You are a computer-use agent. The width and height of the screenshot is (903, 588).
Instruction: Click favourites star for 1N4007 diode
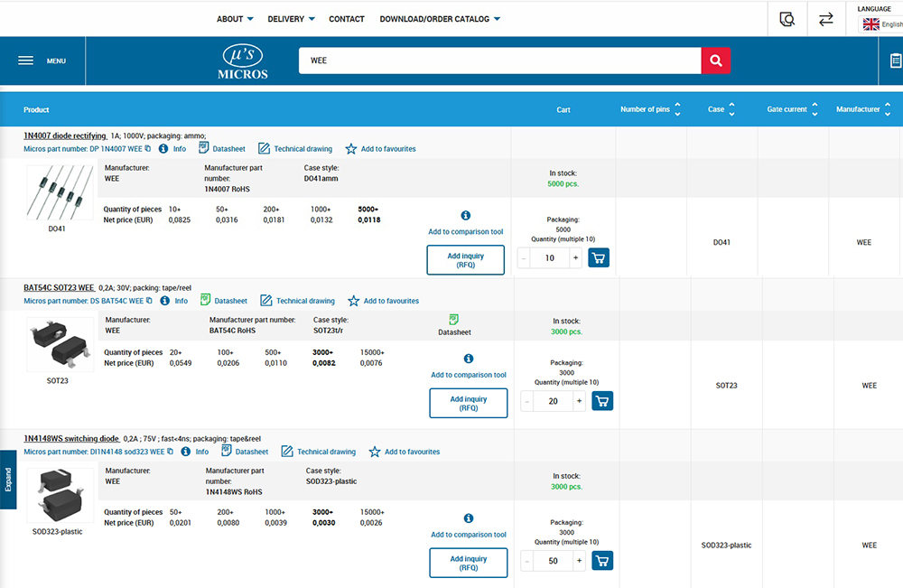pos(350,149)
